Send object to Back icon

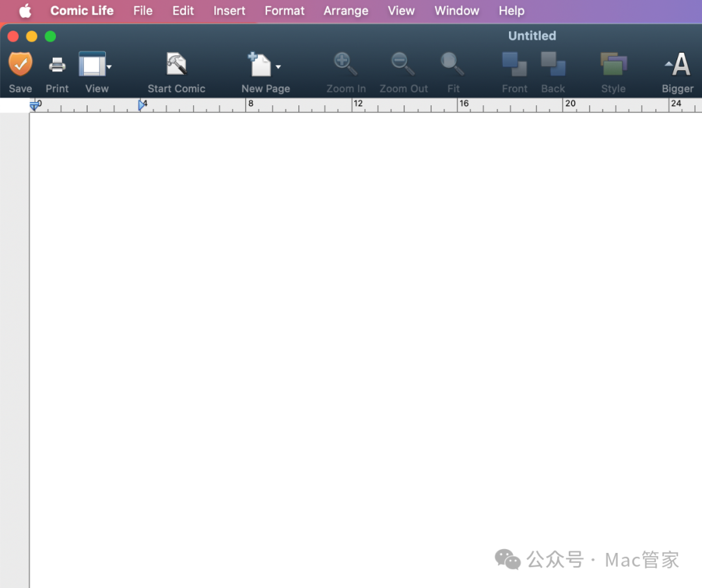click(x=553, y=64)
